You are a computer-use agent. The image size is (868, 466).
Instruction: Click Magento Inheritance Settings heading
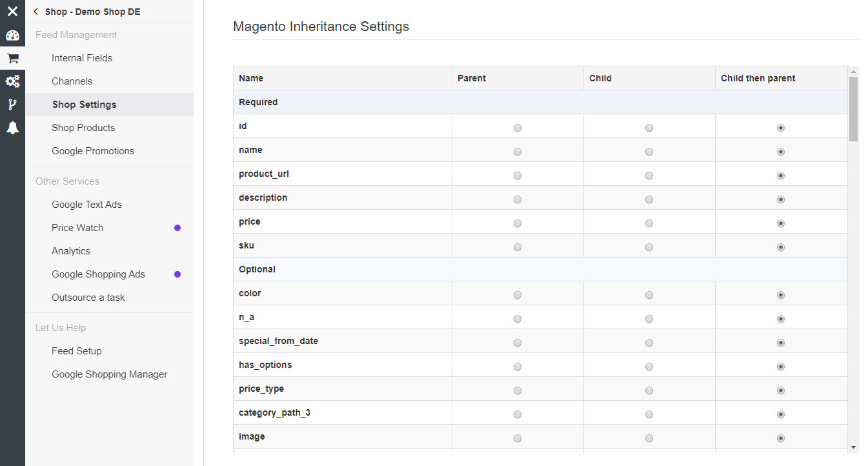point(321,26)
